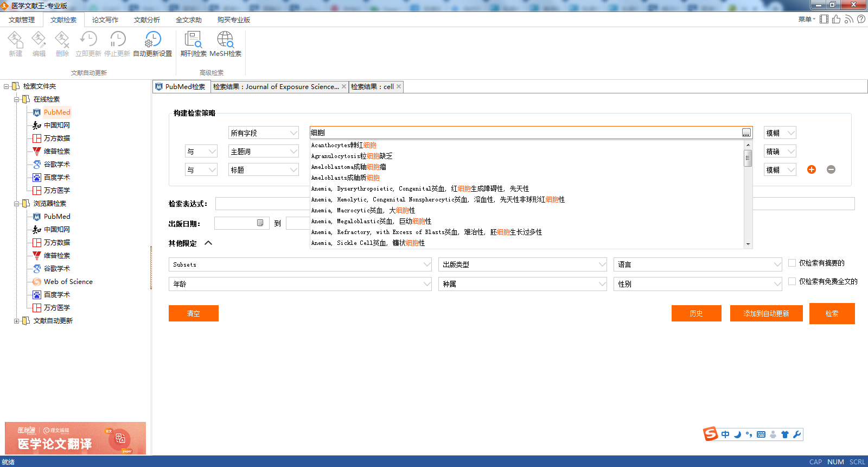Click the orange plus add-row icon
This screenshot has width=868, height=467.
coord(812,169)
